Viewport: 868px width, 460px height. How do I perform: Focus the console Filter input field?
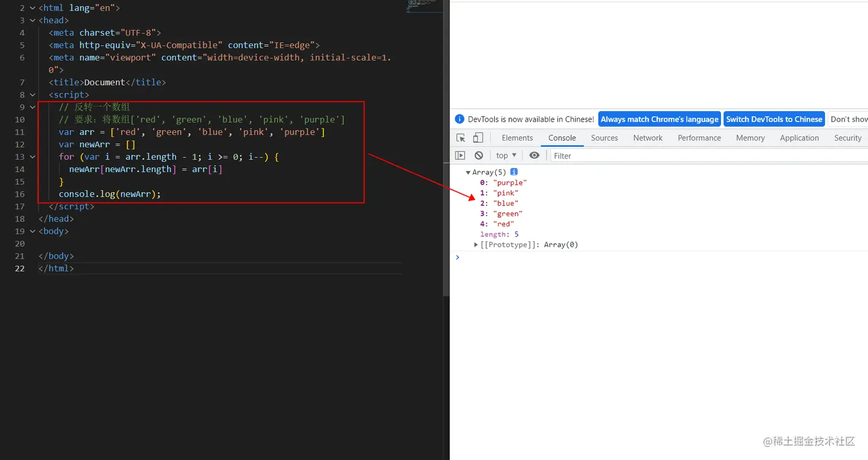(x=709, y=155)
